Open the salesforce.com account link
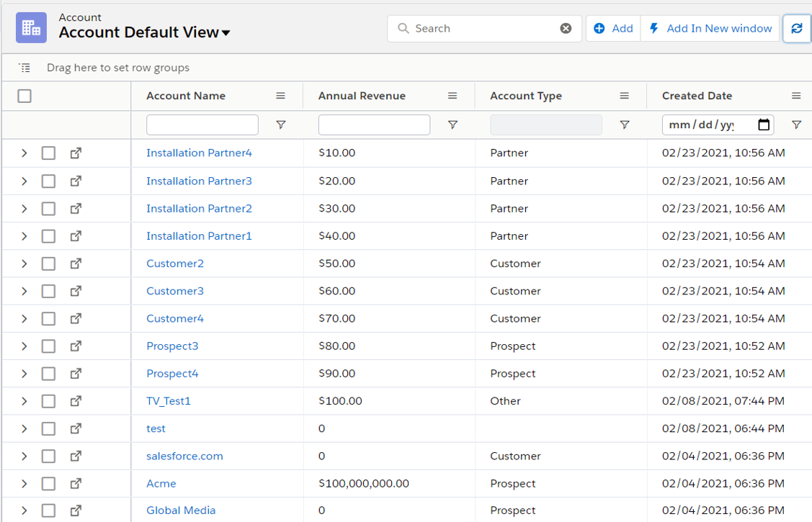Image resolution: width=812 pixels, height=522 pixels. [184, 456]
